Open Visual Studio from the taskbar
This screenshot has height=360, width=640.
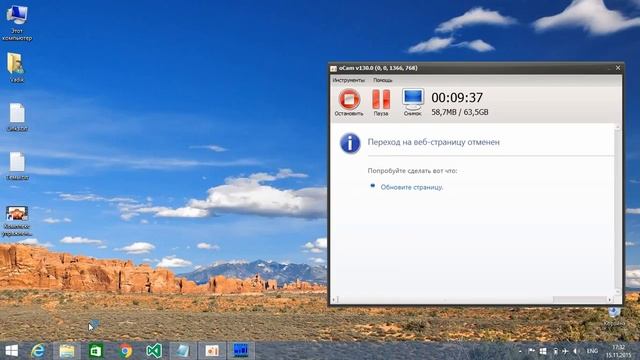pos(154,351)
